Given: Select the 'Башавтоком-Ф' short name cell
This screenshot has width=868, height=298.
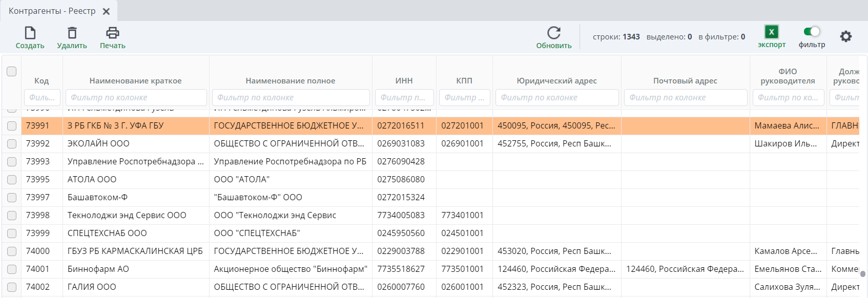Looking at the screenshot, I should click(x=136, y=198).
